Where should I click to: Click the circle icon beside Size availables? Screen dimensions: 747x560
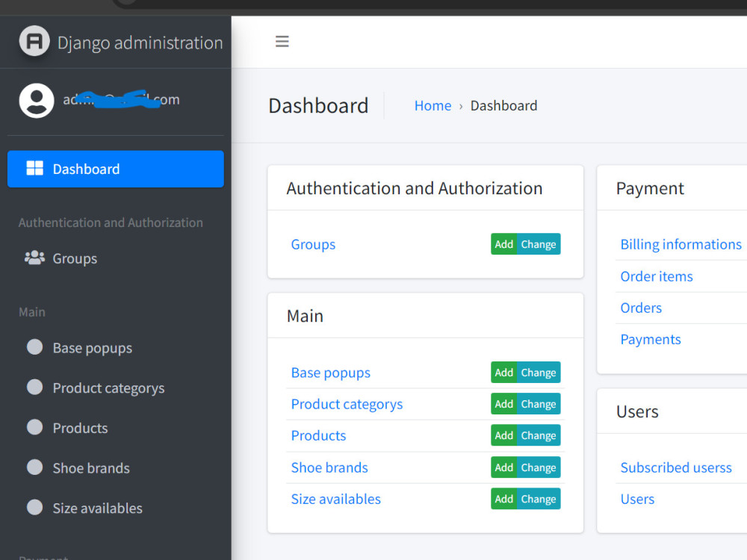point(35,507)
